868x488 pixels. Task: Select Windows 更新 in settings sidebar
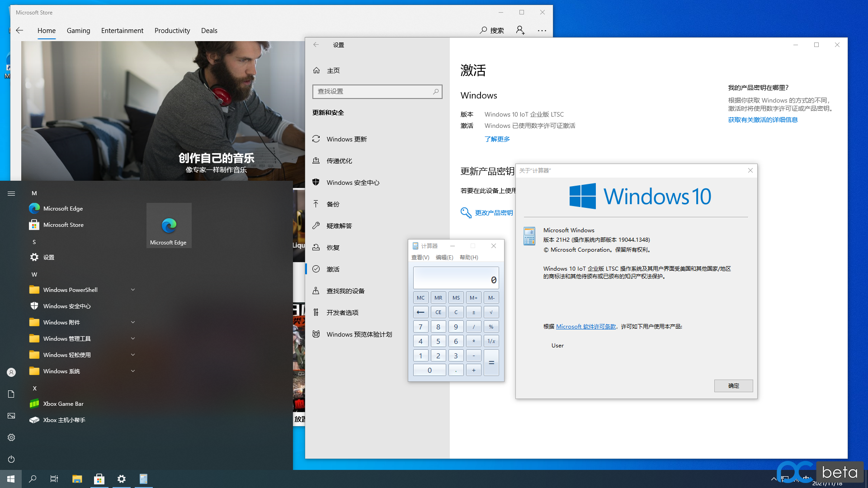point(346,139)
